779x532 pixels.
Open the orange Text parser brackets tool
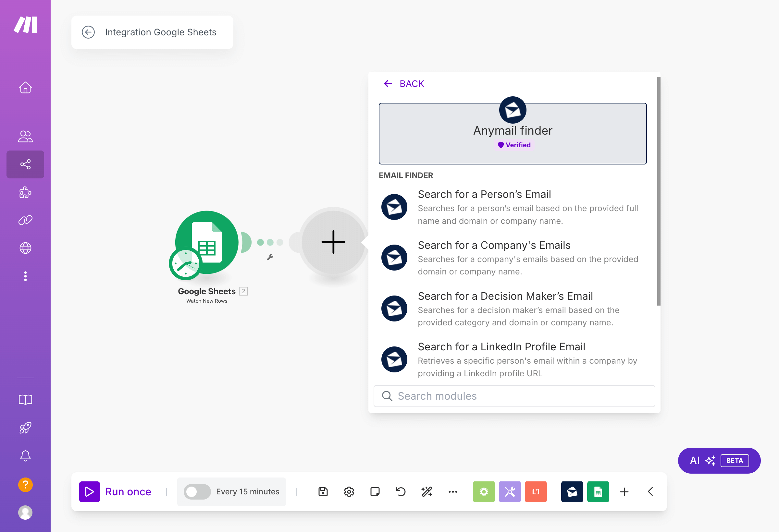point(536,491)
